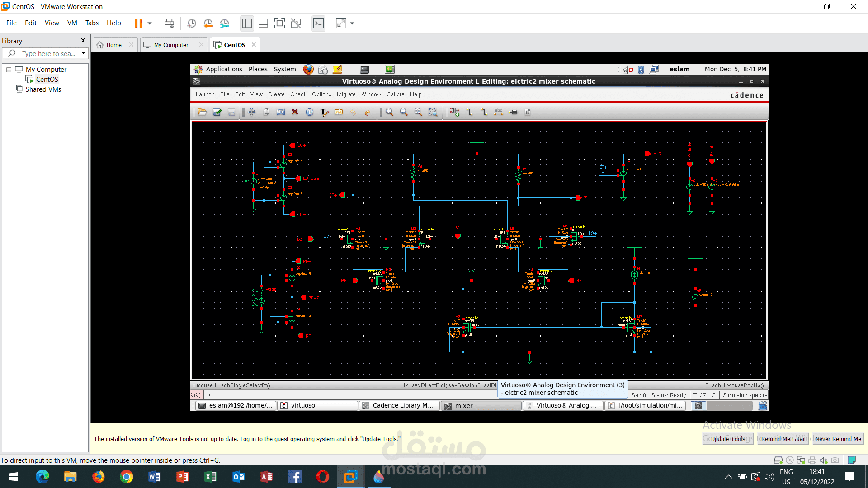Open the object Properties info icon
The height and width of the screenshot is (488, 868).
pyautogui.click(x=310, y=112)
